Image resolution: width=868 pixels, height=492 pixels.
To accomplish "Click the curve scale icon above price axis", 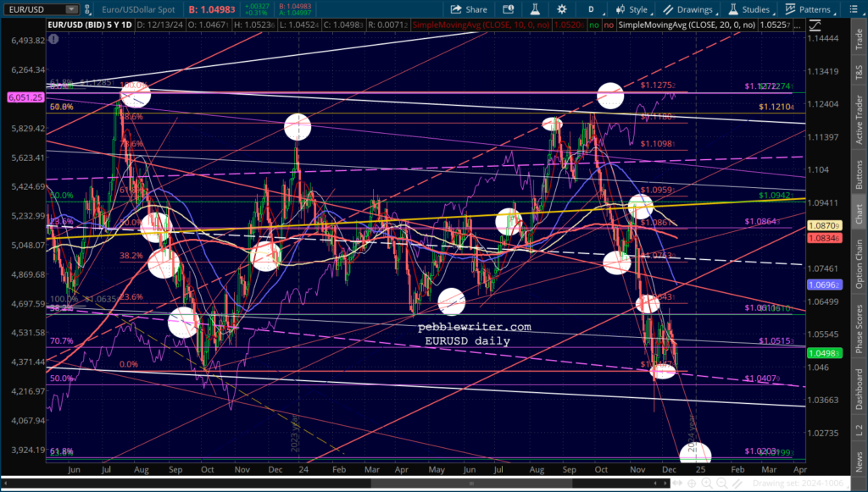I will click(x=815, y=25).
